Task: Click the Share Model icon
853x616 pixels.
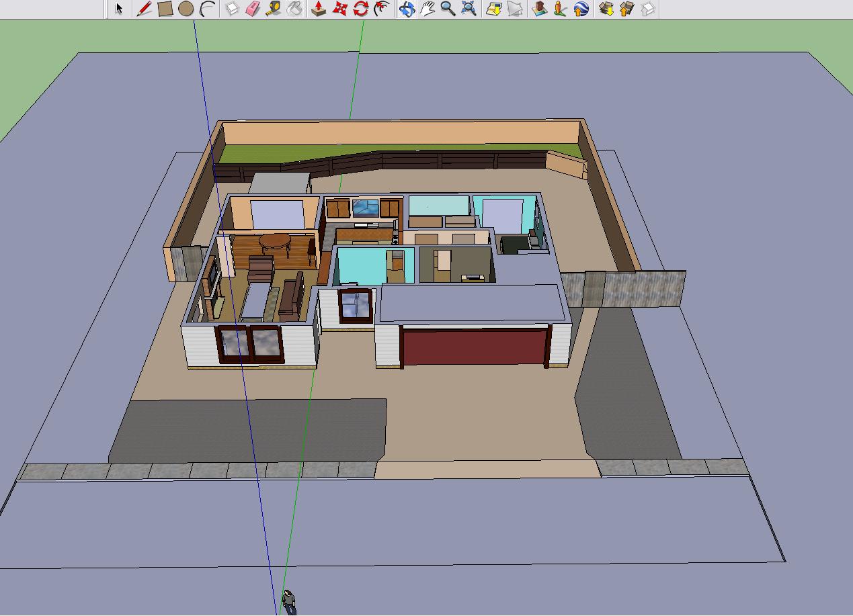Action: pos(626,9)
